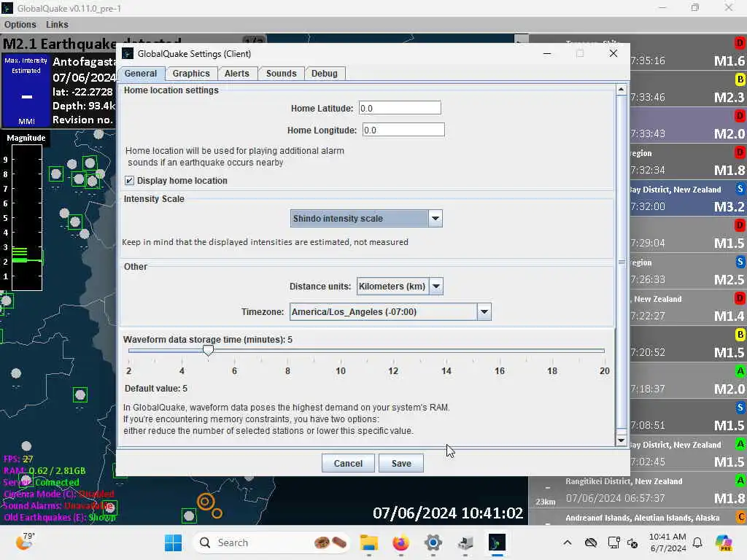Screen dimensions: 747x560
Task: Click the GlobalQuake taskbar icon
Action: click(x=497, y=542)
